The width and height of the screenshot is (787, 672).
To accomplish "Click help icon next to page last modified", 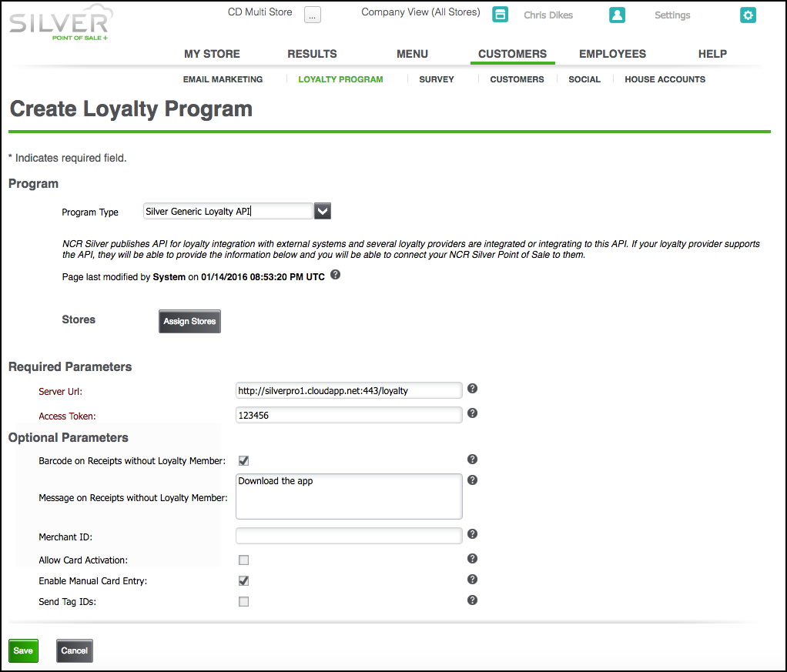I will [x=335, y=275].
